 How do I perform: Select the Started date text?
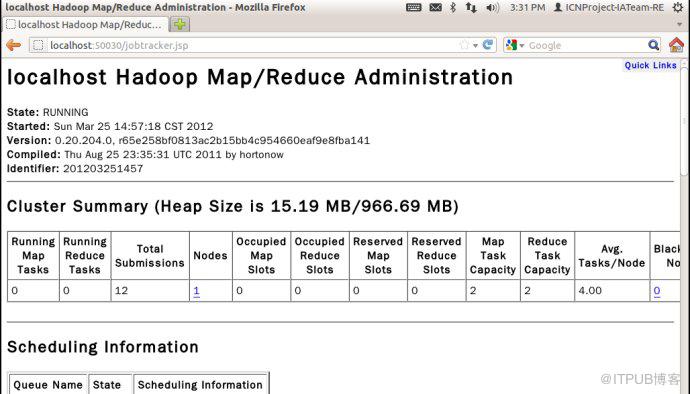[x=133, y=126]
